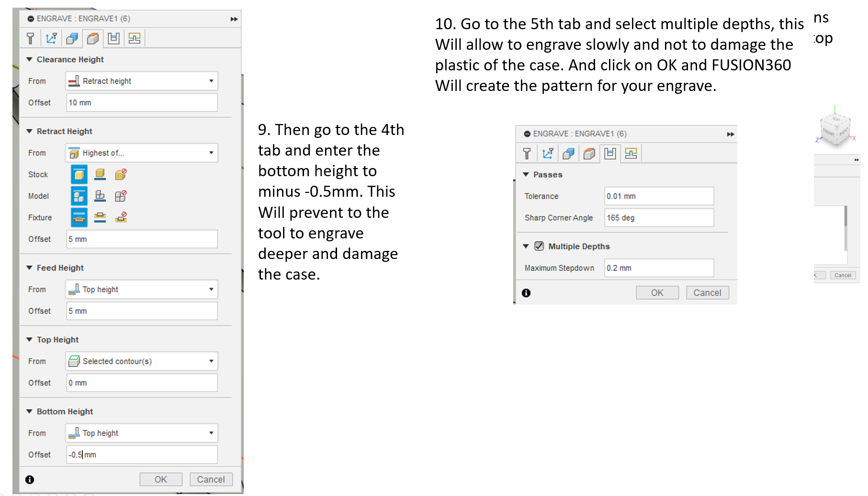Collapse the Top Height section
Viewport: 868px width, 496px height.
tap(30, 339)
